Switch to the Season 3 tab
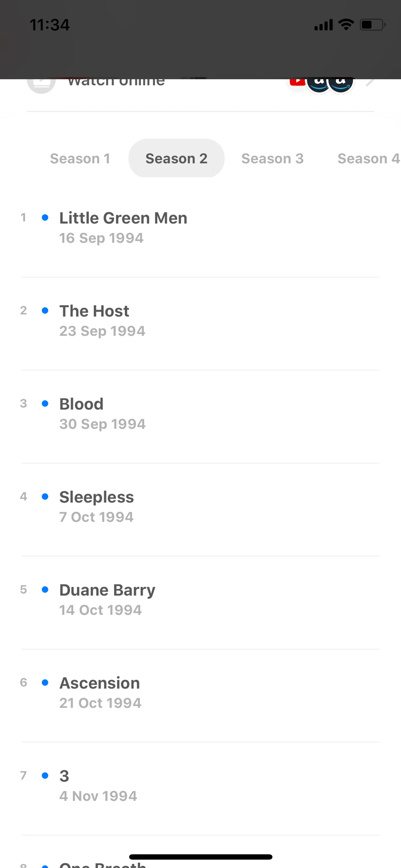This screenshot has height=868, width=401. click(272, 158)
